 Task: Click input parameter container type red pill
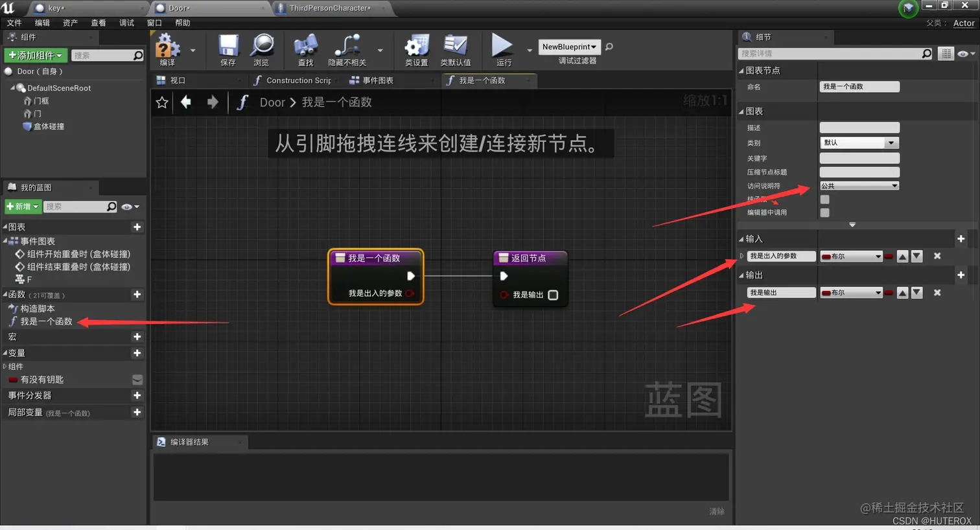pyautogui.click(x=889, y=256)
